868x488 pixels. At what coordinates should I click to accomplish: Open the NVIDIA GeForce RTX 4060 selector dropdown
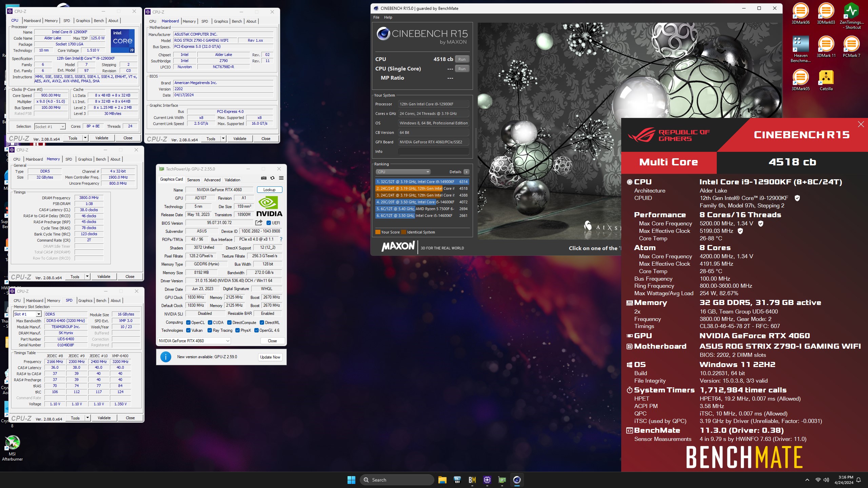[194, 341]
